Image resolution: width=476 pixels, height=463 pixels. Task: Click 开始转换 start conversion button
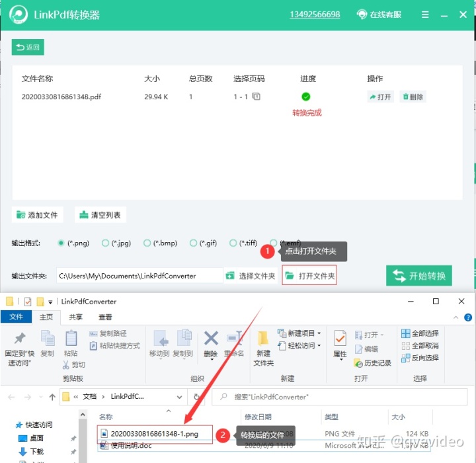tap(419, 276)
